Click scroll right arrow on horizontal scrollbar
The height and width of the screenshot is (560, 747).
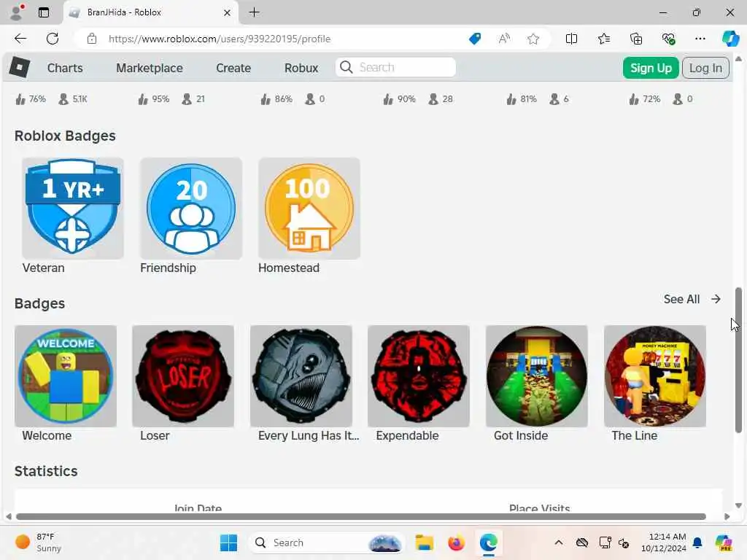727,517
